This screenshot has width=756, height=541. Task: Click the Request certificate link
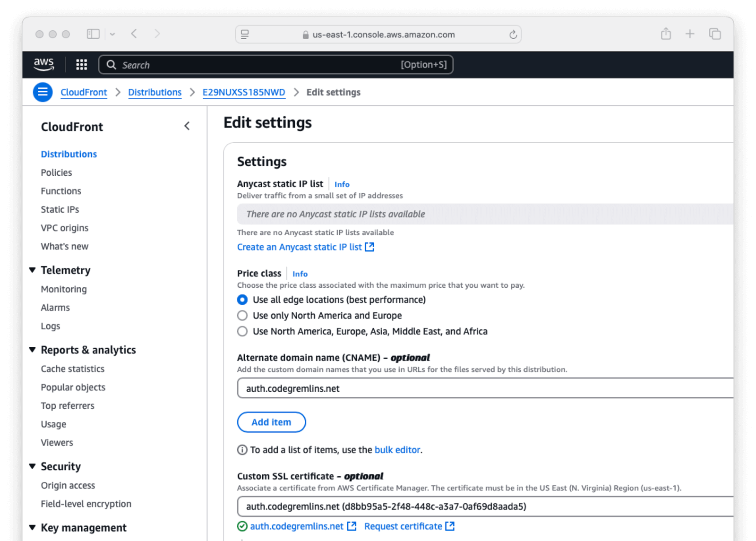tap(403, 526)
